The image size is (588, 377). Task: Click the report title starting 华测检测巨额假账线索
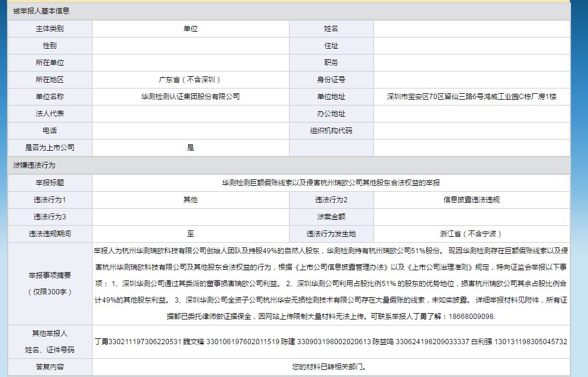point(331,183)
